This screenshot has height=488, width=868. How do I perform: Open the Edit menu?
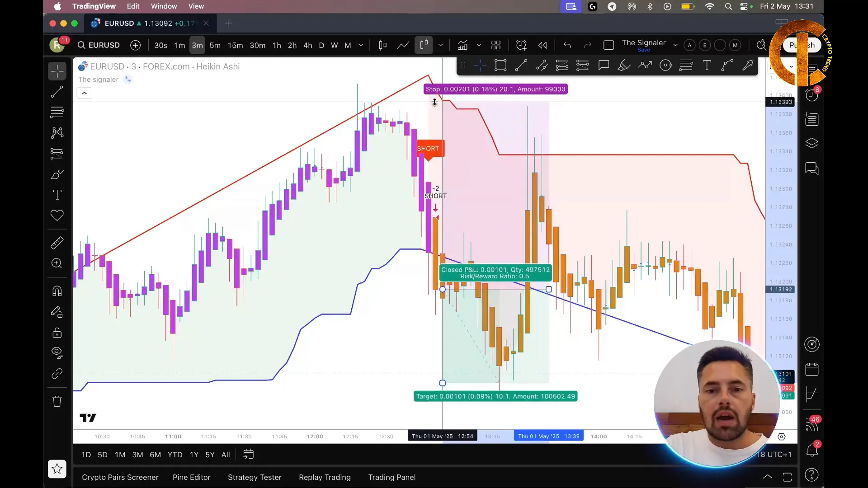pyautogui.click(x=133, y=6)
